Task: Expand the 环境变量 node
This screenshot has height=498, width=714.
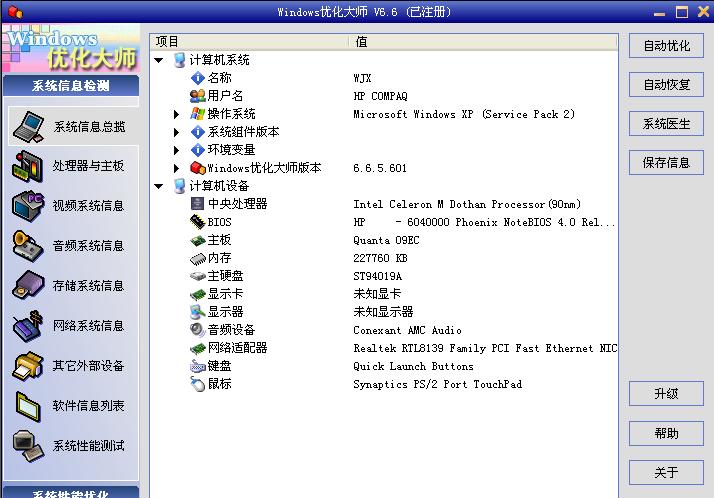Action: pyautogui.click(x=176, y=150)
